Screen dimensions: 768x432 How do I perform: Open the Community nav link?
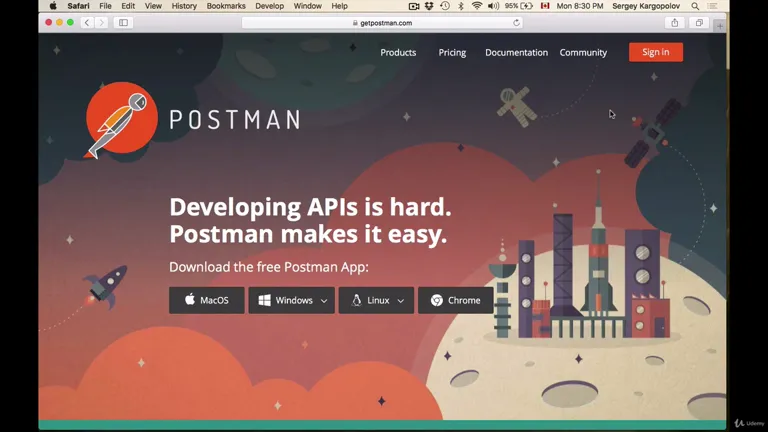(x=583, y=52)
